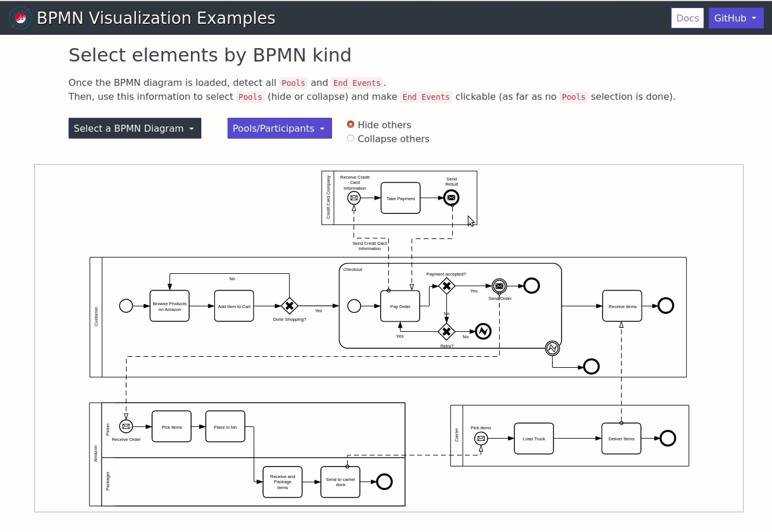
Task: Open the Docs page
Action: [687, 18]
